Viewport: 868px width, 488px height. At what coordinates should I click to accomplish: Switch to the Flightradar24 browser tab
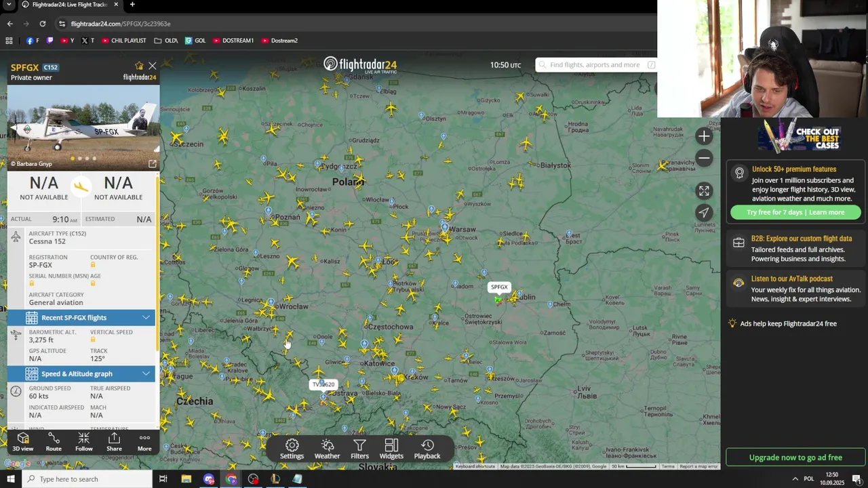point(69,5)
